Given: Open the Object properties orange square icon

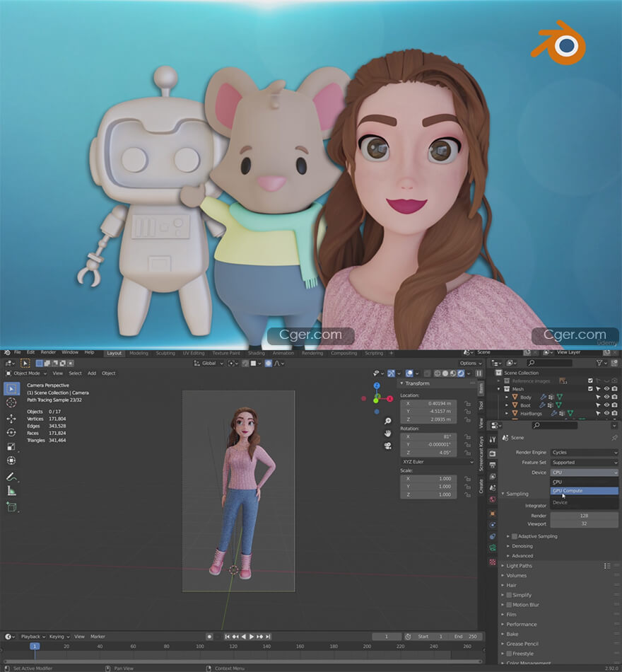Looking at the screenshot, I should 493,514.
